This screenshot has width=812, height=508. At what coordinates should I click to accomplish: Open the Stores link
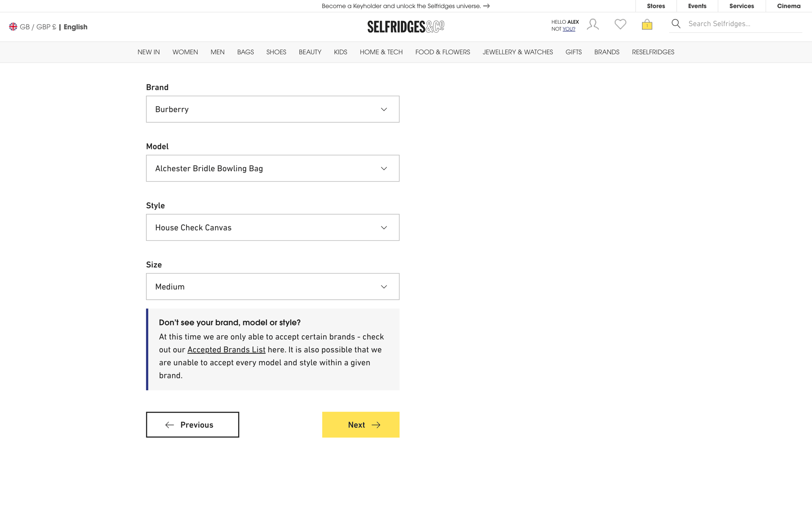(x=656, y=6)
